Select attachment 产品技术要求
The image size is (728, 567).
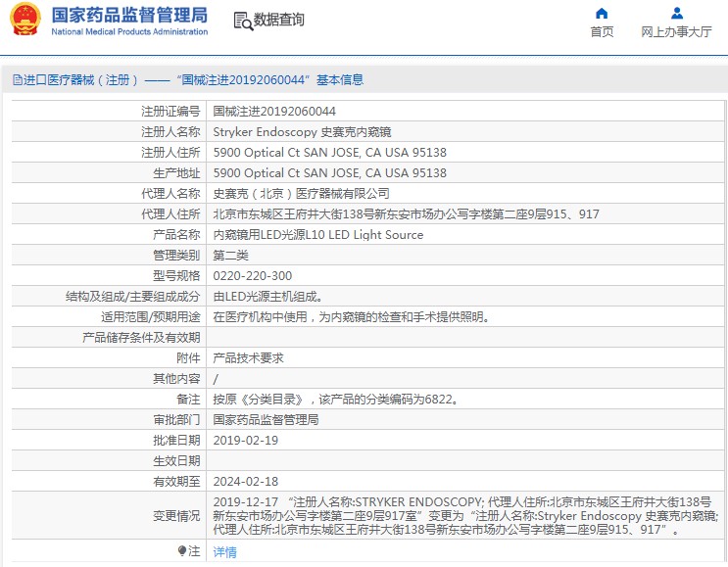coord(249,357)
